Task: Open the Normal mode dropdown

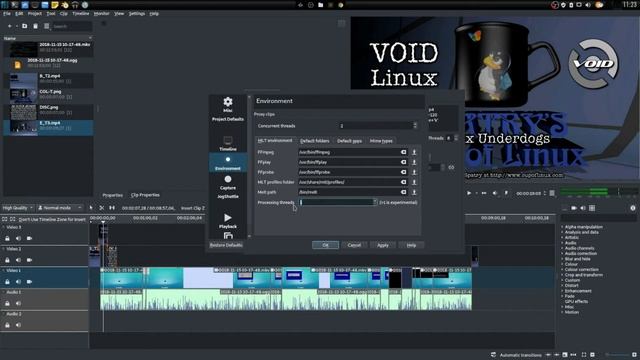Action: pos(60,208)
